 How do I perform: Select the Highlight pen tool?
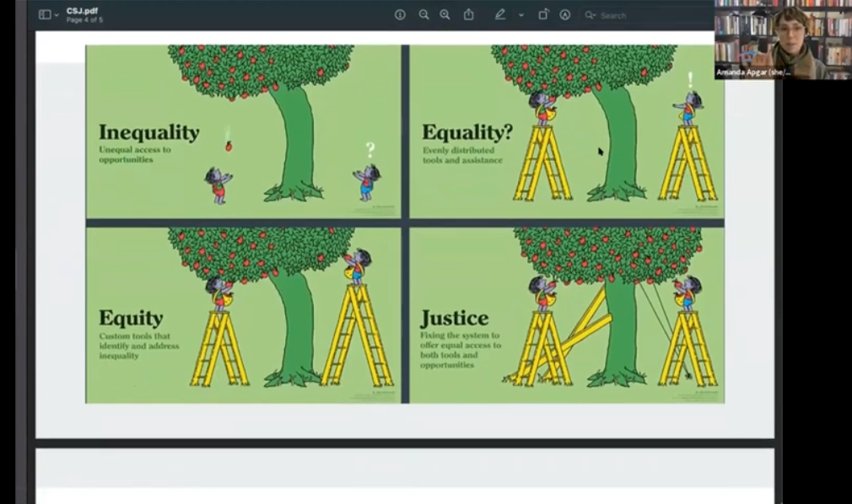click(x=500, y=14)
